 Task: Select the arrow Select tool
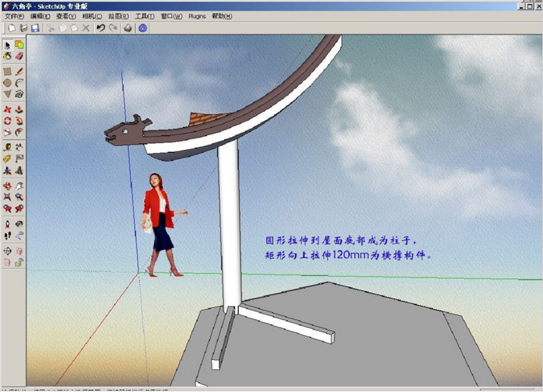coord(7,45)
